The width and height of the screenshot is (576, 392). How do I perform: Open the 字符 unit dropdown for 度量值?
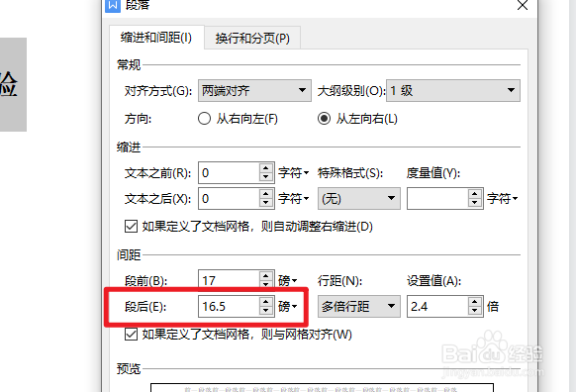coord(502,198)
